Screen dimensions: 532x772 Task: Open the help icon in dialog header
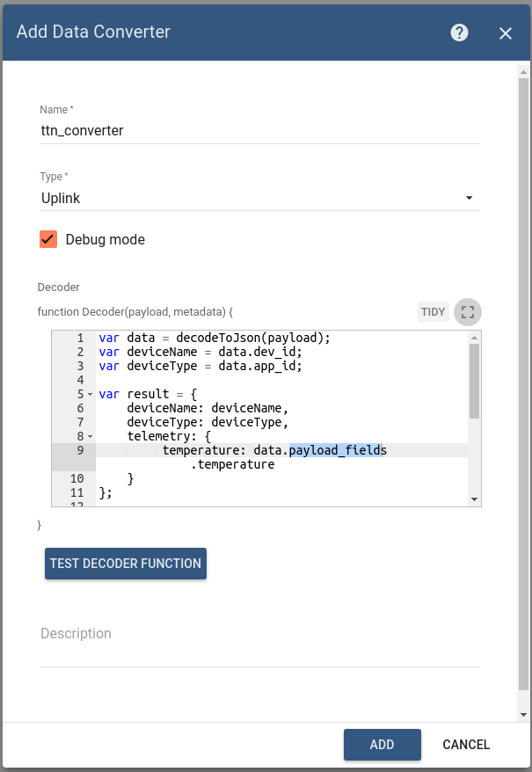click(x=459, y=33)
